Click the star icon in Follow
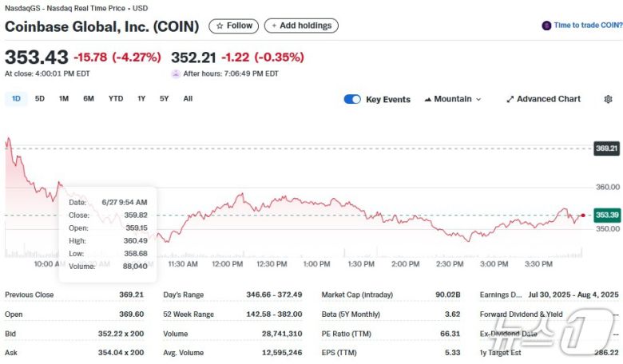 click(220, 26)
